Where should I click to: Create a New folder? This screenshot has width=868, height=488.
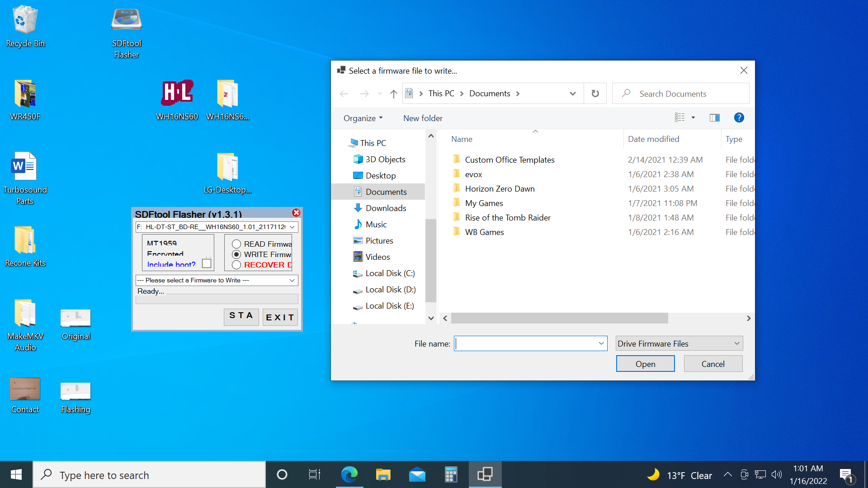(423, 118)
